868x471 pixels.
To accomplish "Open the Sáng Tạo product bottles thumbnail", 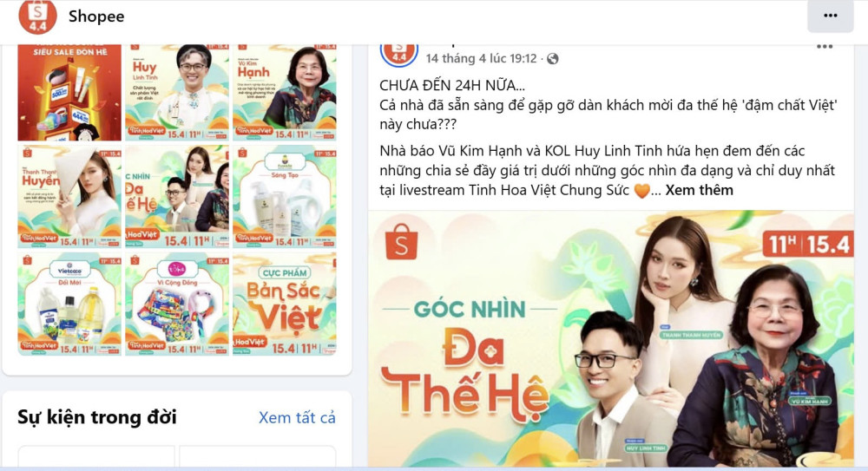I will pyautogui.click(x=285, y=197).
